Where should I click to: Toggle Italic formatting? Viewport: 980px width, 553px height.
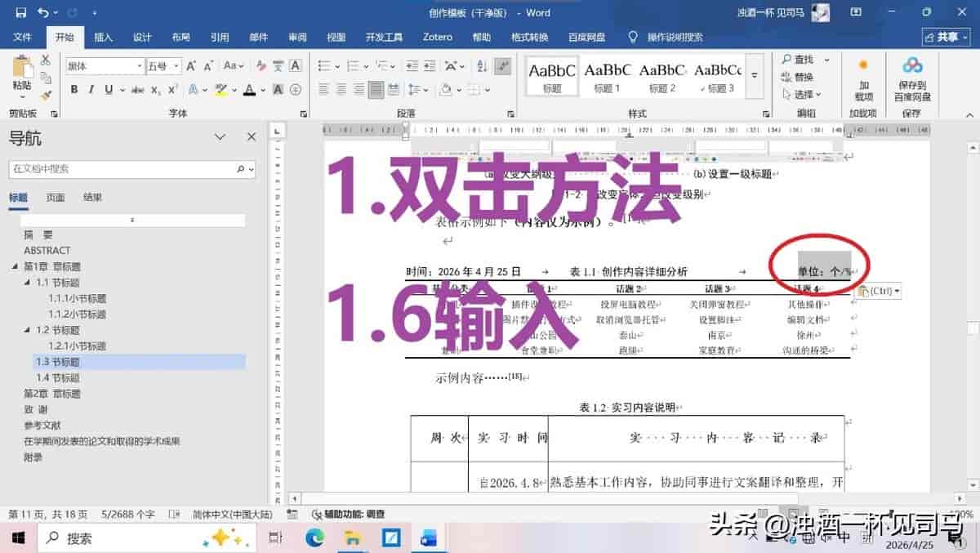(x=91, y=89)
